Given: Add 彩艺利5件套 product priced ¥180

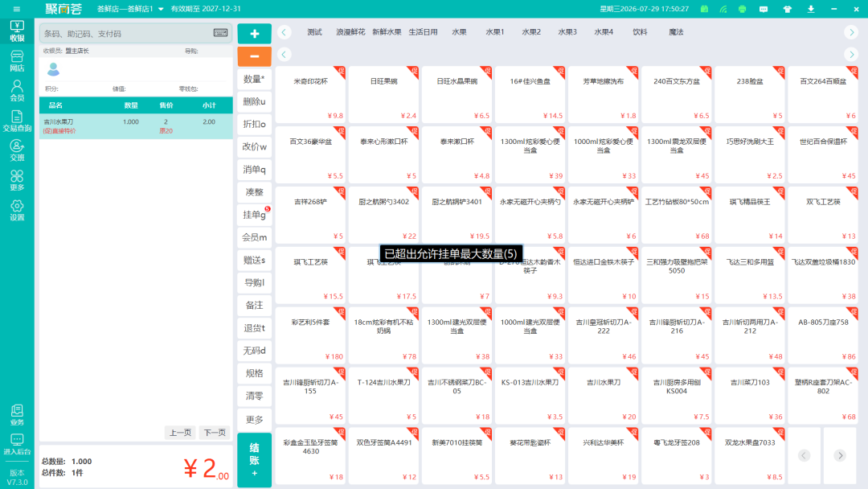Looking at the screenshot, I should 310,335.
